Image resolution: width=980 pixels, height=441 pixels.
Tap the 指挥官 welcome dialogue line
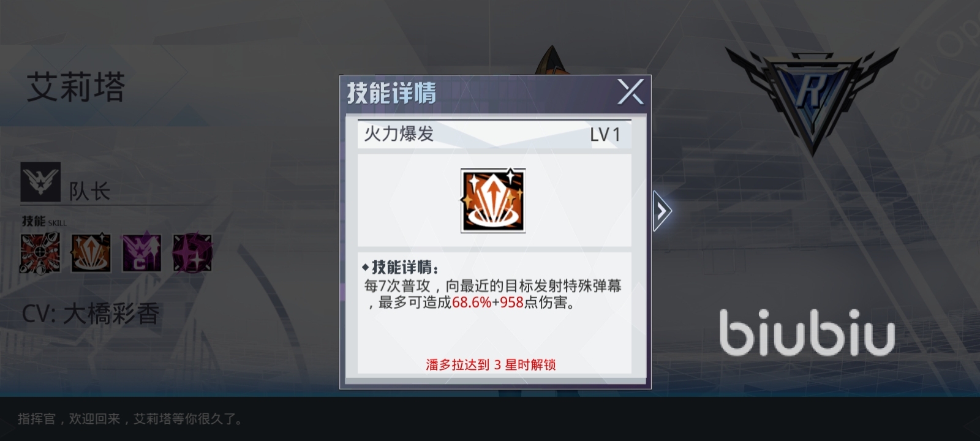pos(130,419)
